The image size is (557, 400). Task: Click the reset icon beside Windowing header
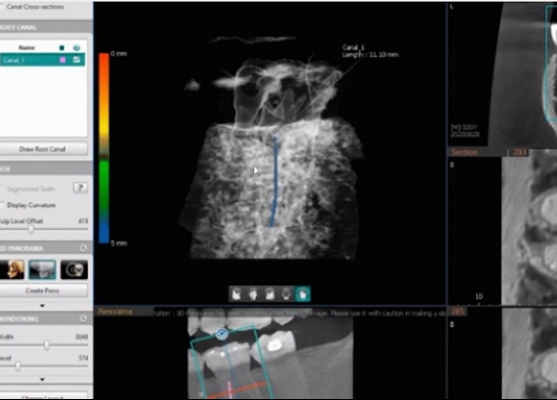click(83, 319)
